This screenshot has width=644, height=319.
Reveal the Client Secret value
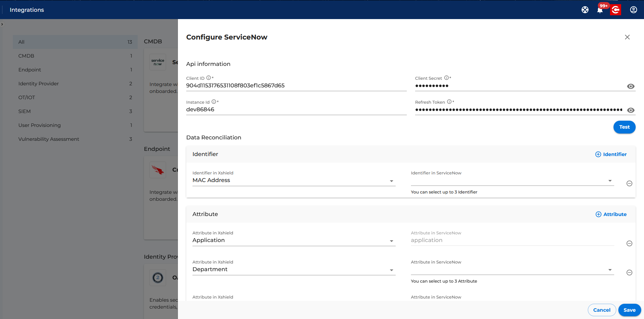[x=631, y=86]
